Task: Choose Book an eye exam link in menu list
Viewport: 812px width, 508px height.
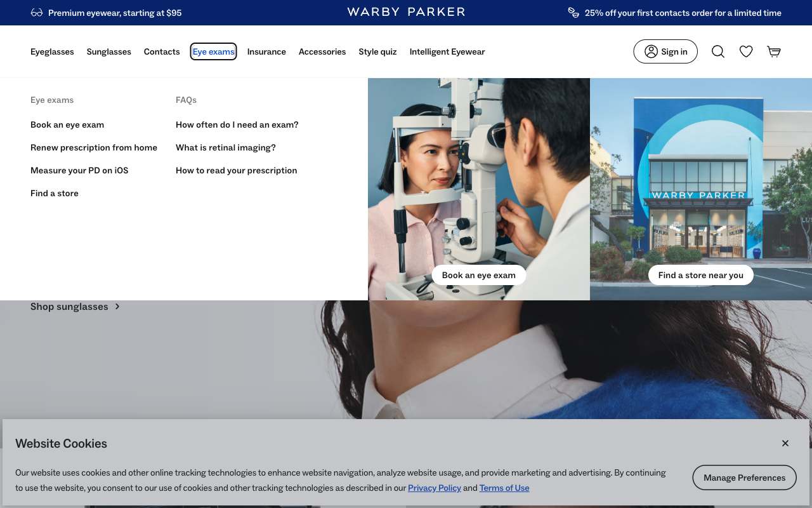Action: 67,124
